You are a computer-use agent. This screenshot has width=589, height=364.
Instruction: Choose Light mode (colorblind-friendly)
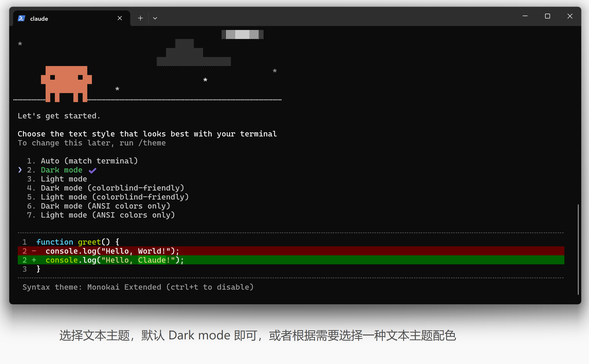coord(108,197)
